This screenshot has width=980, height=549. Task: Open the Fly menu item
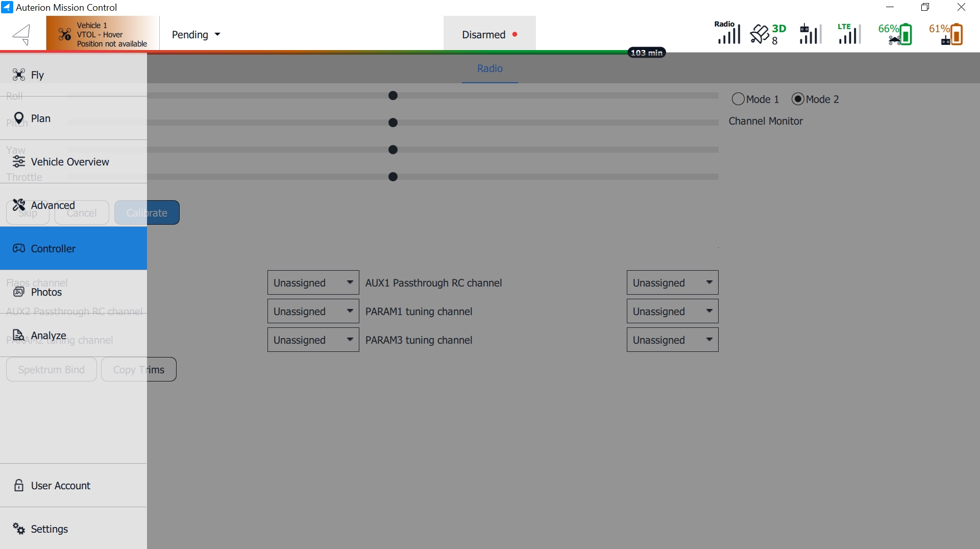click(38, 75)
